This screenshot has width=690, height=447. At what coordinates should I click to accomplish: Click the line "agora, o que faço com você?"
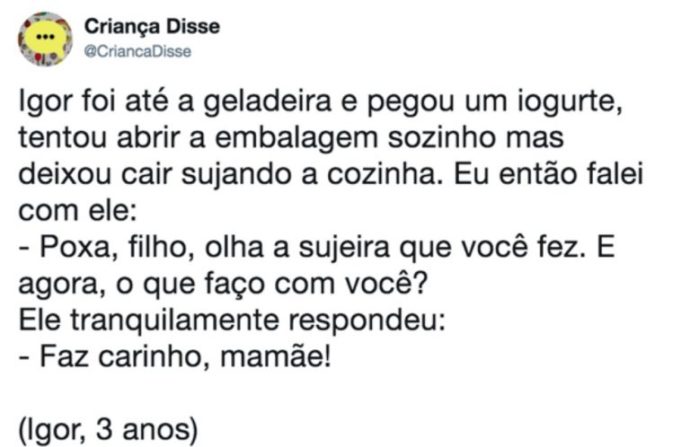click(x=223, y=285)
